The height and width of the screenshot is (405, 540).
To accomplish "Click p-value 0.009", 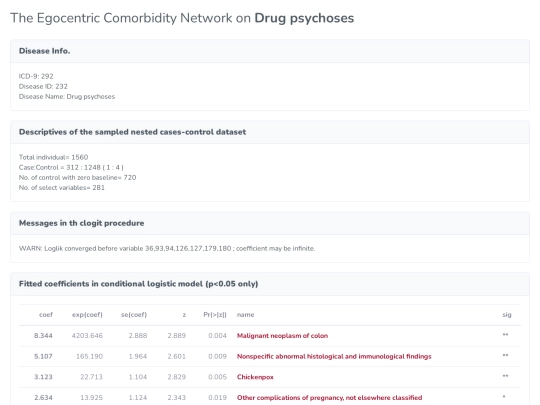I will (x=218, y=356).
